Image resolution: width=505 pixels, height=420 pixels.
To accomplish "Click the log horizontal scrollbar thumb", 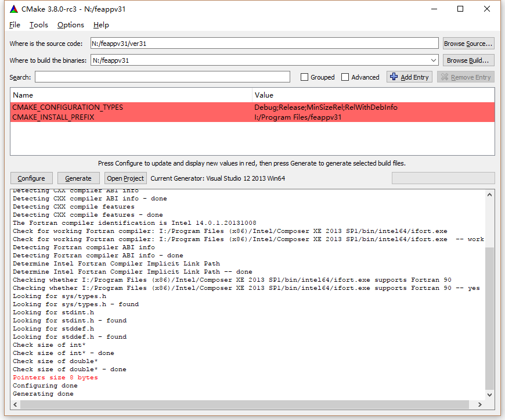I will pos(244,404).
